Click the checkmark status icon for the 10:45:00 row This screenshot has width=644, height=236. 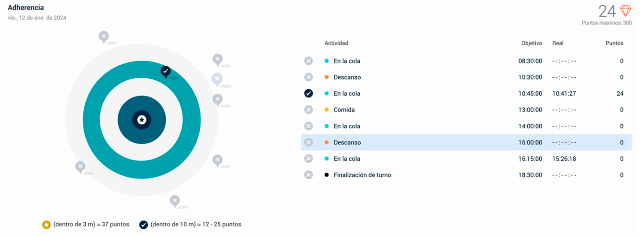point(308,94)
